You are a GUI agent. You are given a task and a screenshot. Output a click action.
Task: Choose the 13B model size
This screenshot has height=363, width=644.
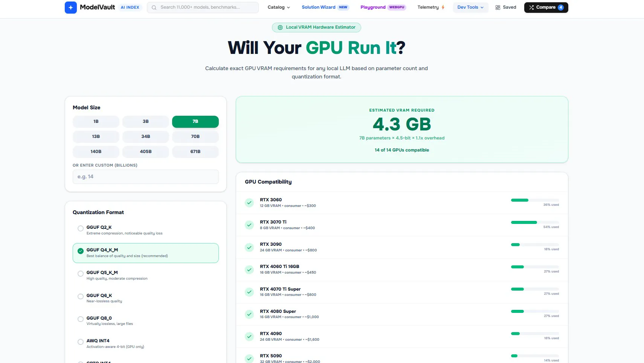click(x=96, y=136)
